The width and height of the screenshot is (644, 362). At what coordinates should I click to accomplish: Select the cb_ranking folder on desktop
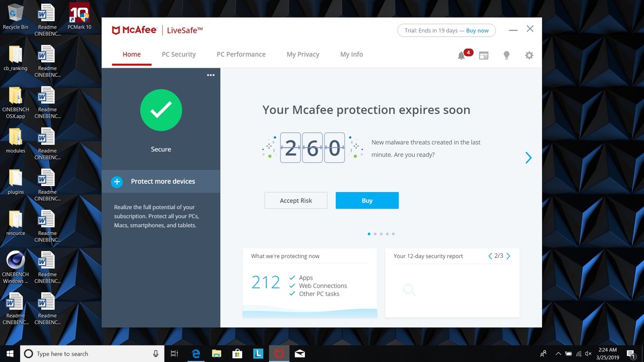(x=15, y=58)
